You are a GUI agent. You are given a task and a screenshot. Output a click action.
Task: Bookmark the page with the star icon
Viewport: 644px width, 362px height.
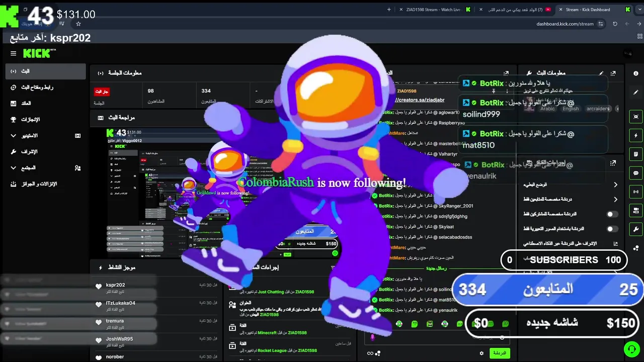78,24
